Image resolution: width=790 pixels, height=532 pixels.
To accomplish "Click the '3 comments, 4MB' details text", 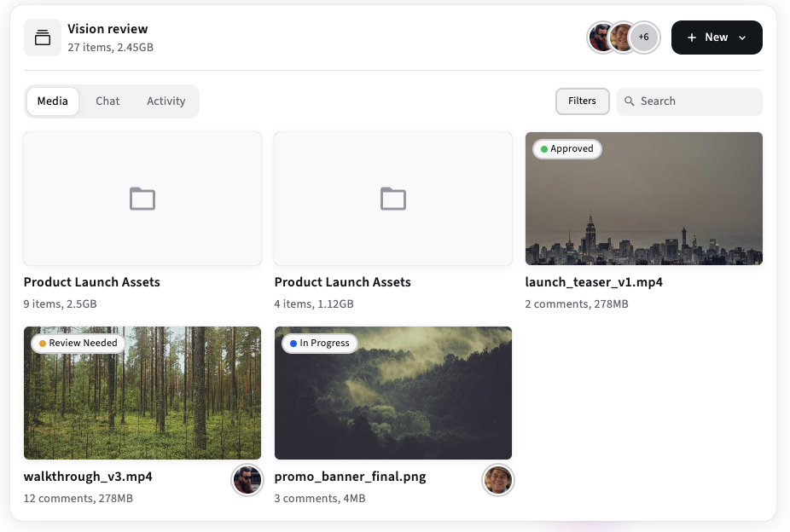I will (320, 498).
